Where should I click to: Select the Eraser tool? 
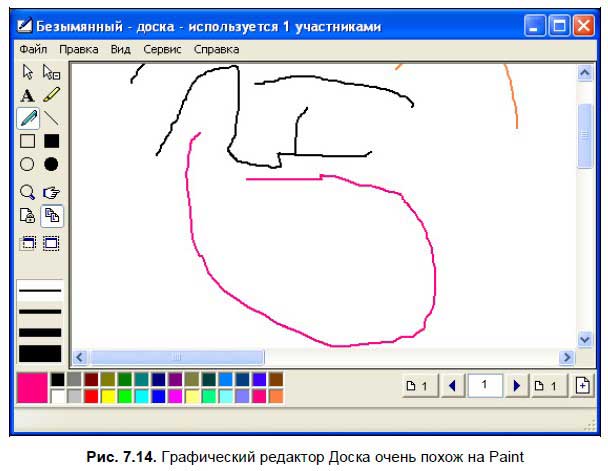point(51,72)
